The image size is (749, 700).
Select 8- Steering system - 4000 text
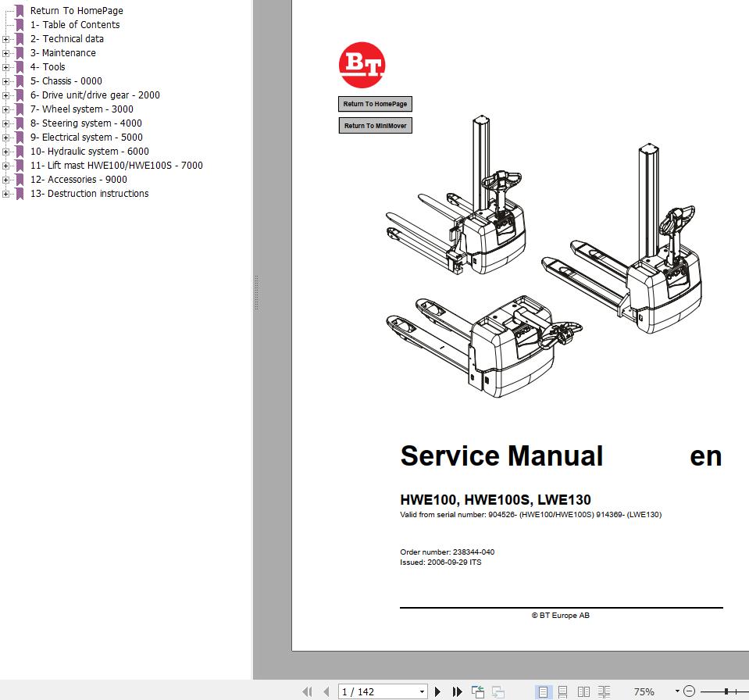tap(86, 123)
